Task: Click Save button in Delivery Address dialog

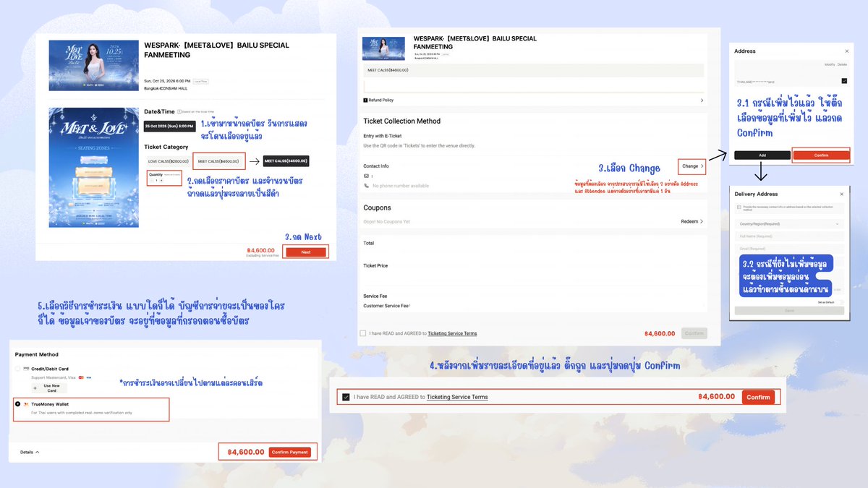Action: [x=790, y=311]
